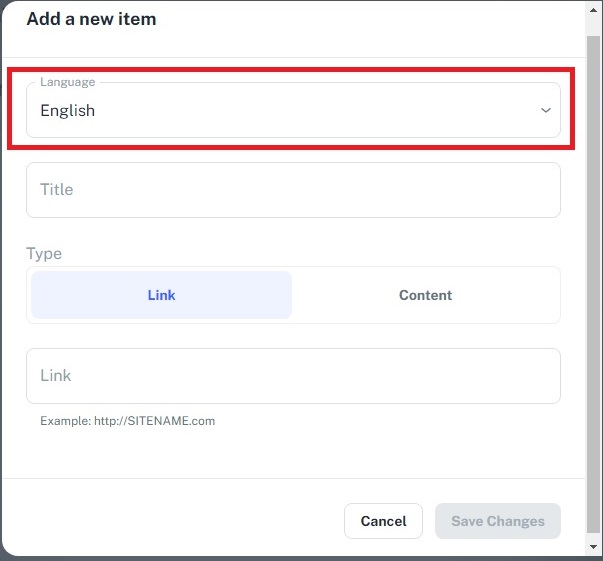This screenshot has width=603, height=561.
Task: Click the 'Type' section label
Action: click(44, 254)
